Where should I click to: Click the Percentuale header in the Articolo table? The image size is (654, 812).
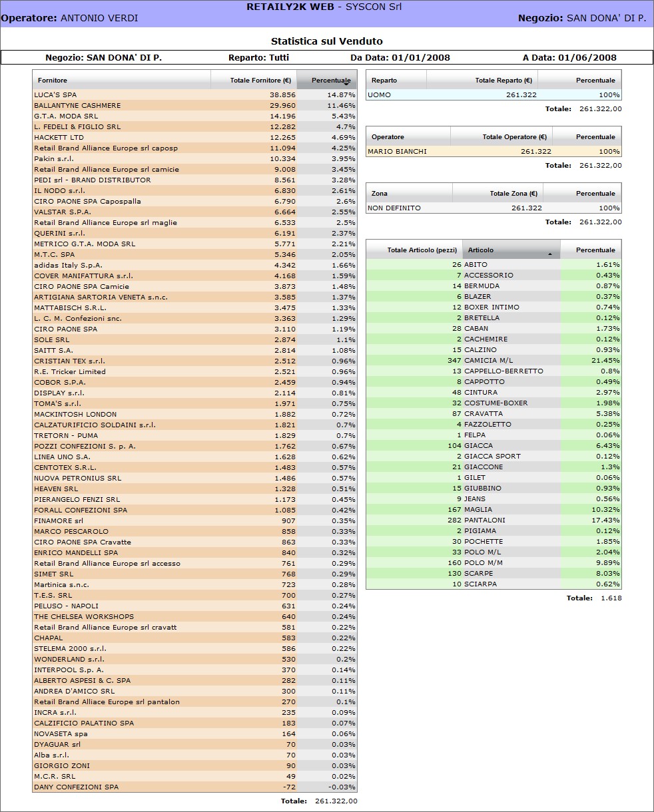tap(591, 250)
